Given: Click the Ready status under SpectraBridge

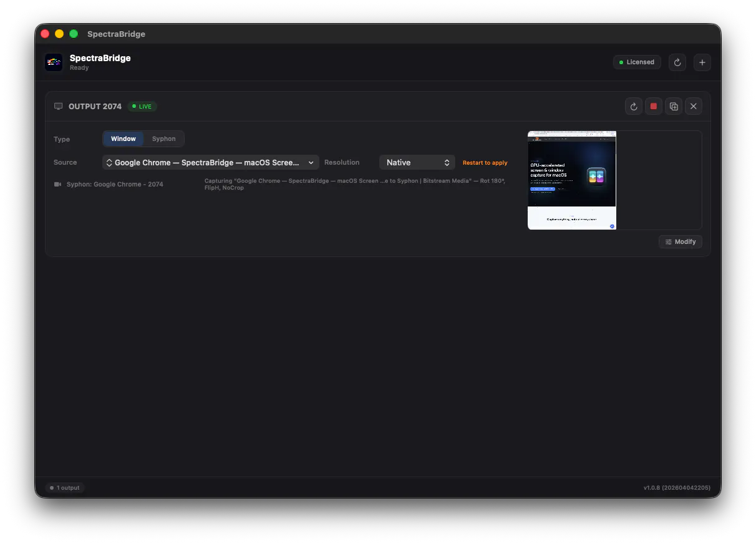Looking at the screenshot, I should pos(79,68).
